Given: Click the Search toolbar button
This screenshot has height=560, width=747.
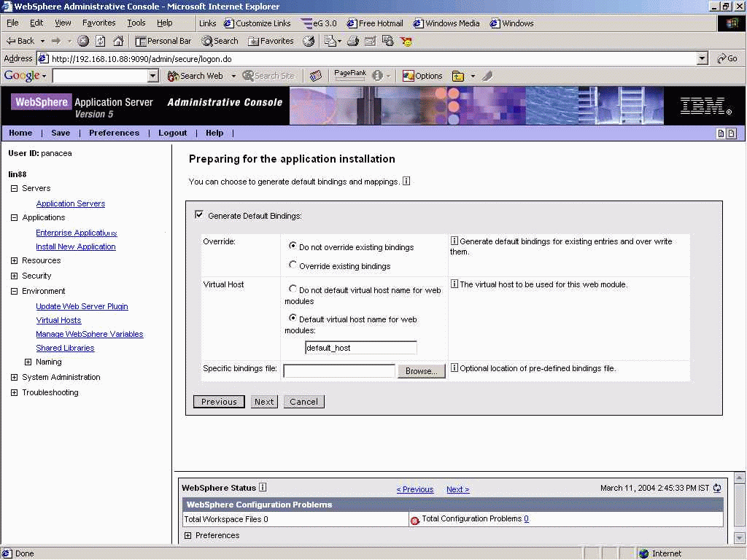Looking at the screenshot, I should pos(220,41).
